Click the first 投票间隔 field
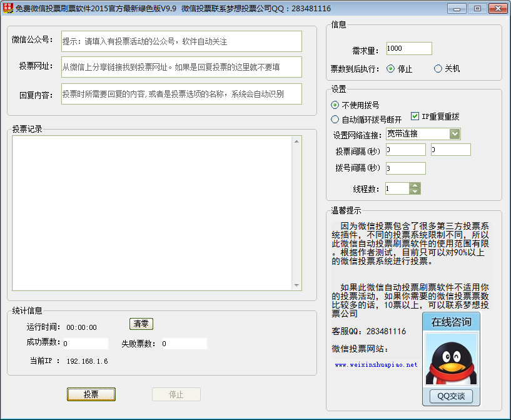The height and width of the screenshot is (420, 511). [406, 150]
